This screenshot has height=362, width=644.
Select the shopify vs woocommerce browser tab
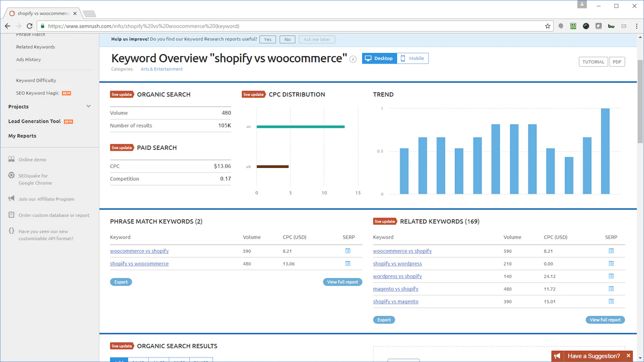click(x=43, y=13)
